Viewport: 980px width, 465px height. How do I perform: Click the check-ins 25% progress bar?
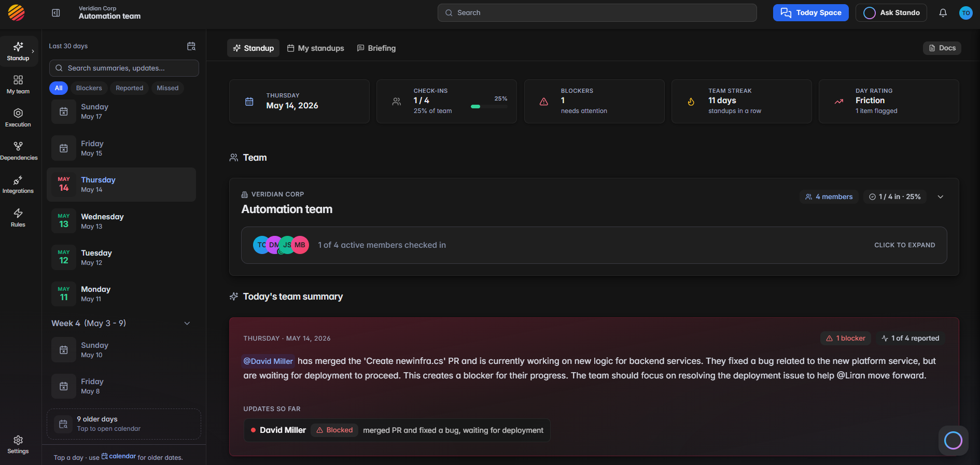tap(489, 107)
